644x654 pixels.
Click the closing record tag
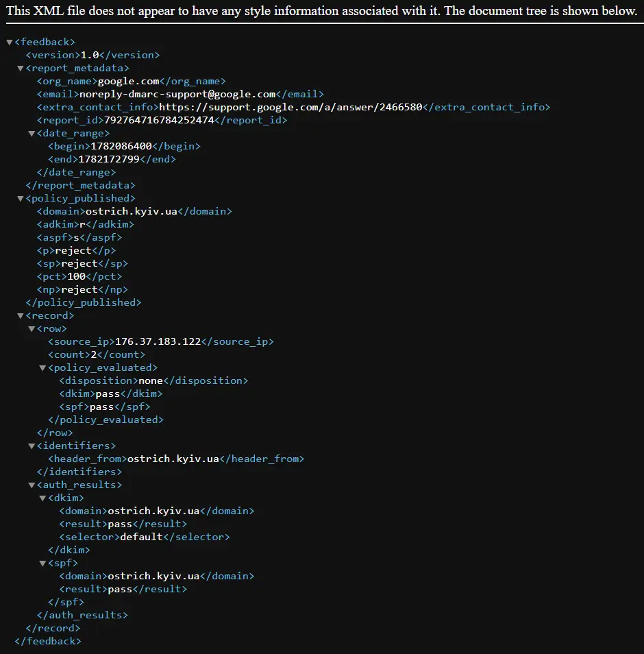point(53,628)
